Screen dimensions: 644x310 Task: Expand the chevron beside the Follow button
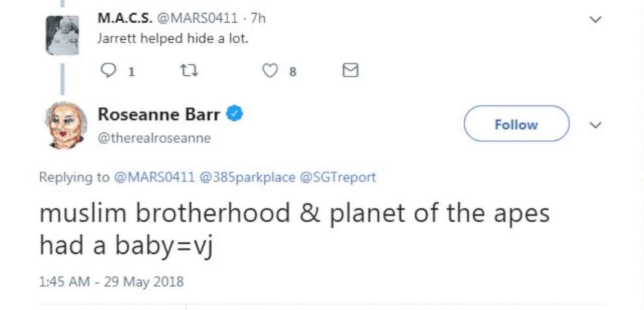594,124
